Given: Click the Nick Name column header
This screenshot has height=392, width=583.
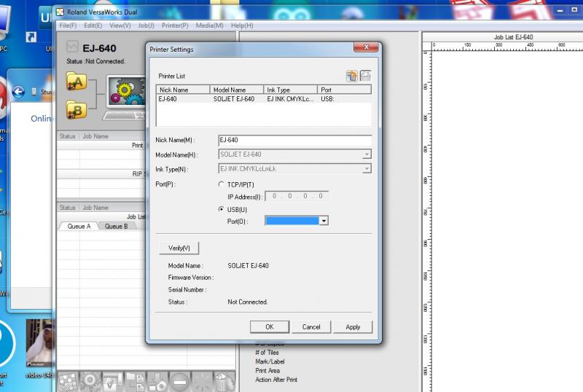Looking at the screenshot, I should 184,90.
